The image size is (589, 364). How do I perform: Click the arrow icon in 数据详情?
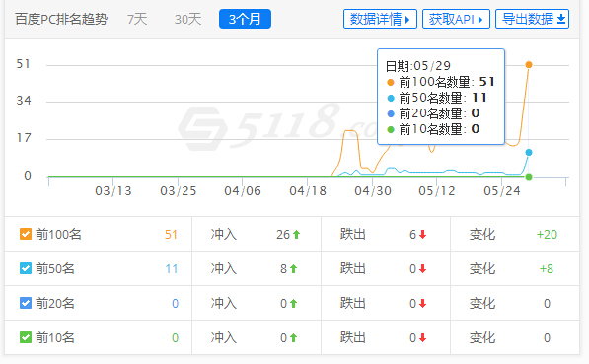coord(407,19)
